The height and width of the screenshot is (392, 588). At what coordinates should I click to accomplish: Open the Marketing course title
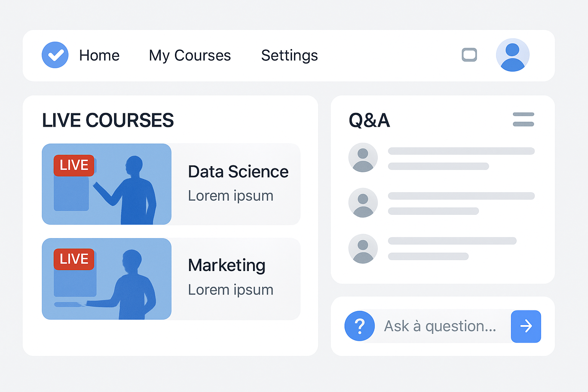(227, 265)
